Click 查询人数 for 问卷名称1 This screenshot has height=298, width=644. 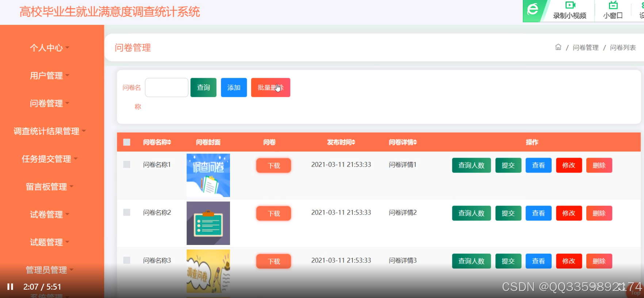coord(471,165)
